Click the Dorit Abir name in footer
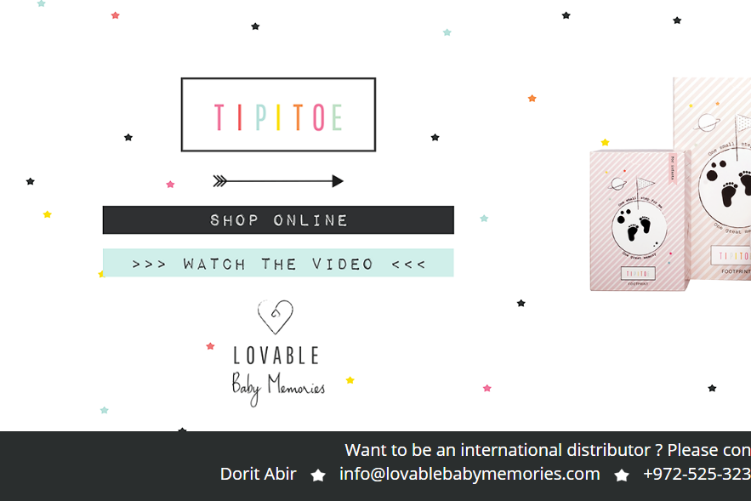 pos(258,474)
